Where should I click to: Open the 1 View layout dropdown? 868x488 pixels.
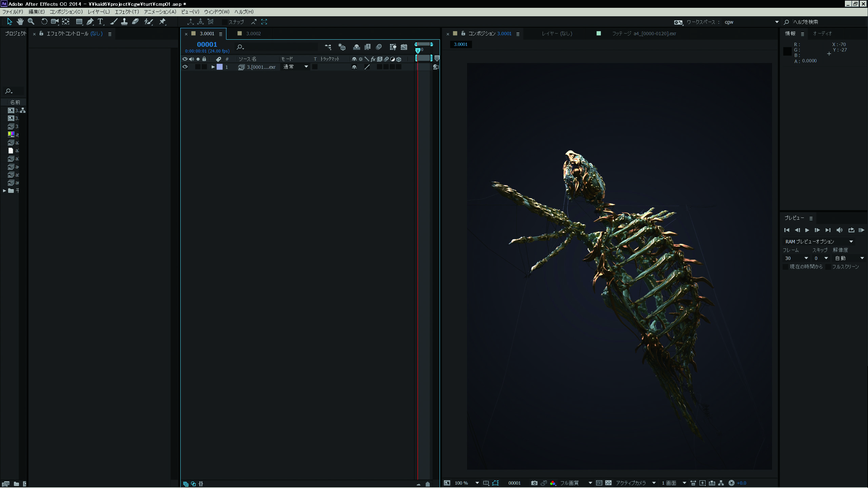(x=674, y=483)
